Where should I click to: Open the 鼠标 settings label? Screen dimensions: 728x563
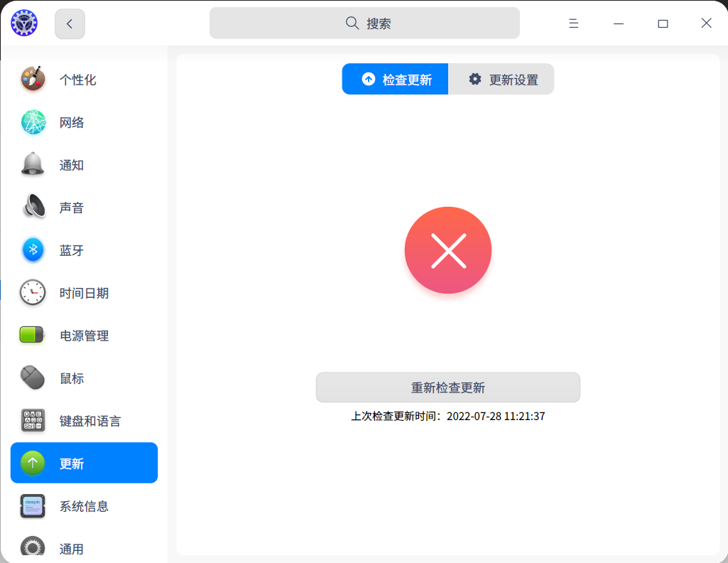point(72,379)
